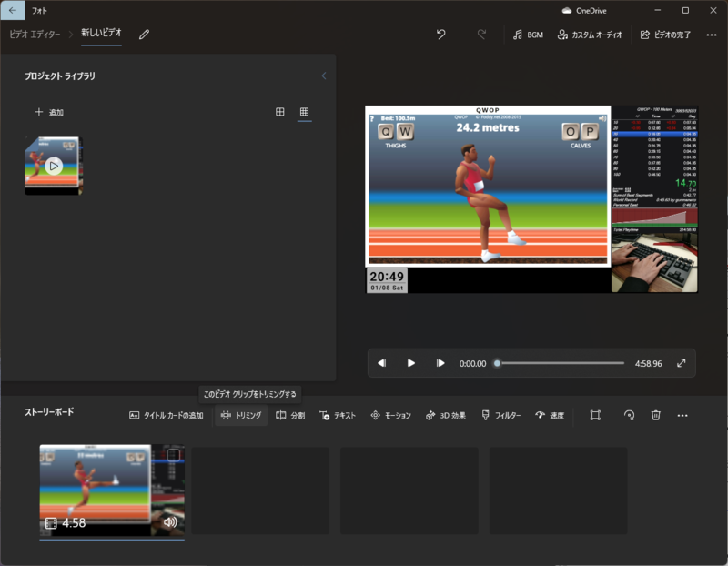This screenshot has width=728, height=566.
Task: Click 追加 to add media
Action: pyautogui.click(x=49, y=112)
